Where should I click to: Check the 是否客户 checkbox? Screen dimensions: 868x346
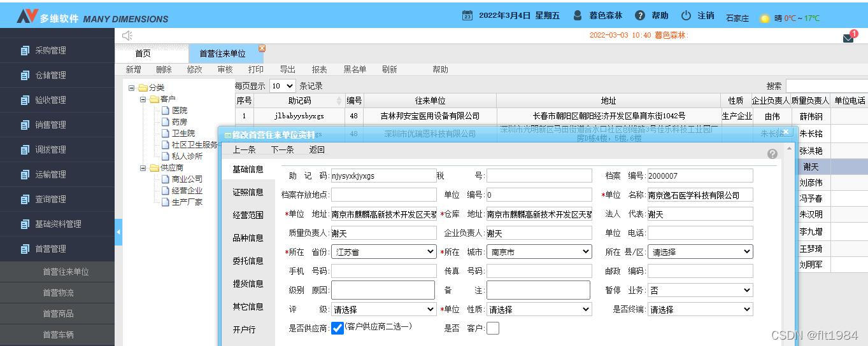click(493, 328)
